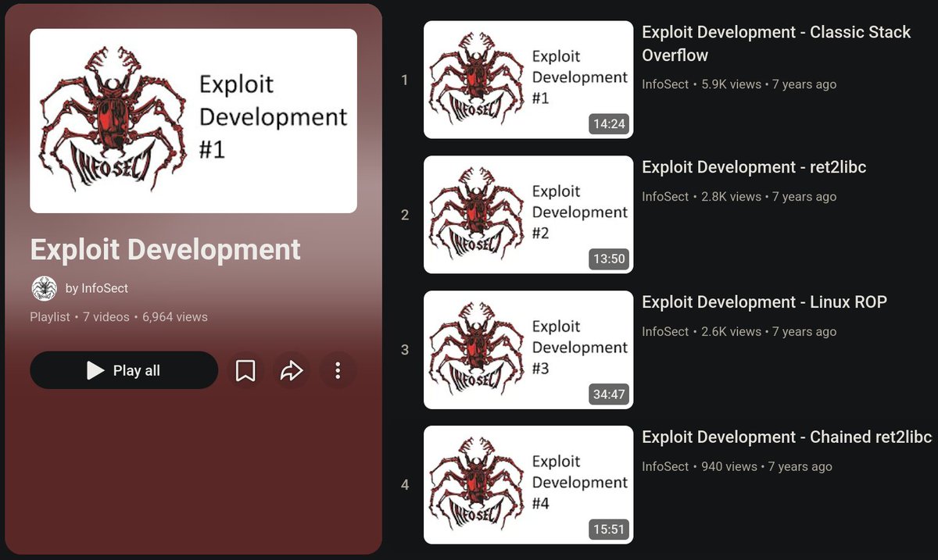Click InfoSect channel name under Linux ROP video
The width and height of the screenshot is (938, 560).
[x=665, y=332]
